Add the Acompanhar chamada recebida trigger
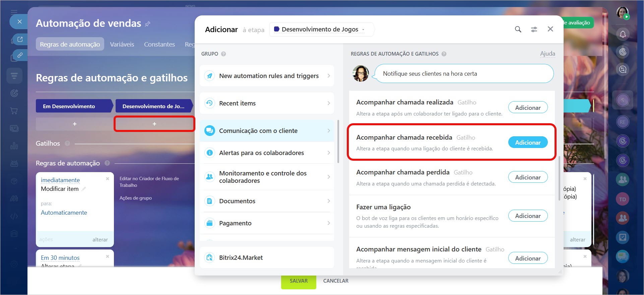Screen dimensions: 644x295 click(x=527, y=142)
